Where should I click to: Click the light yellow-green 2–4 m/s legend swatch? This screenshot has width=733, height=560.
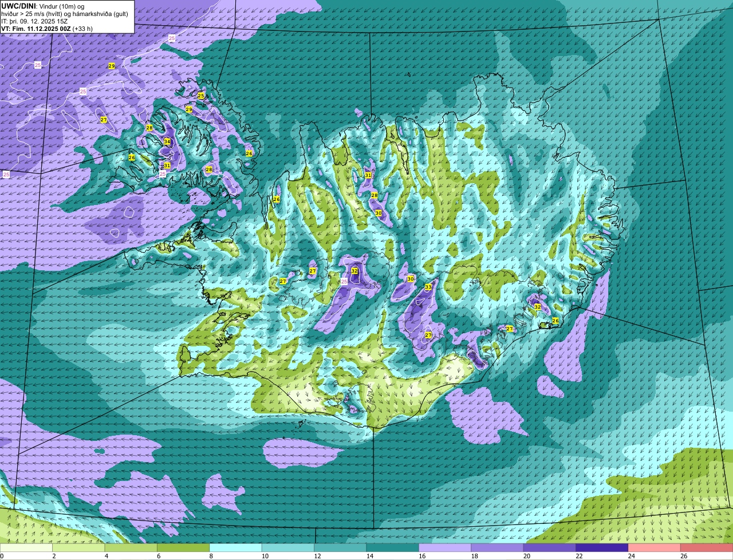tap(79, 547)
